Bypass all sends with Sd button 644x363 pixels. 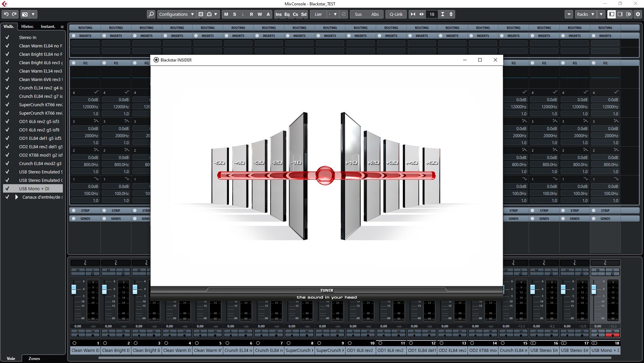click(304, 14)
